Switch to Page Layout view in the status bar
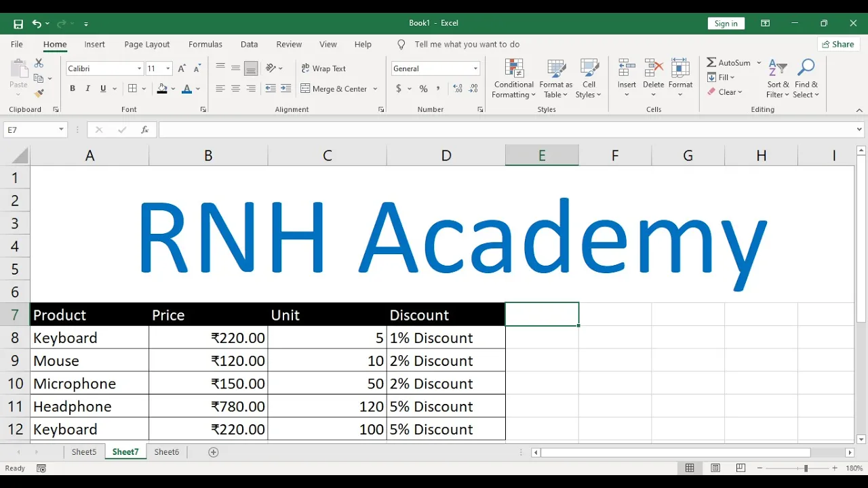This screenshot has width=868, height=488. [715, 468]
